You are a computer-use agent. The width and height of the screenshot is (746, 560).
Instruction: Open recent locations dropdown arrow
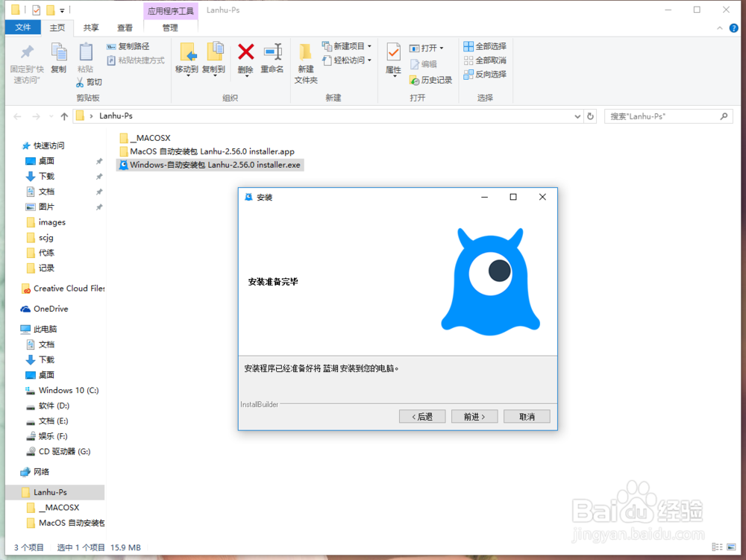click(51, 116)
